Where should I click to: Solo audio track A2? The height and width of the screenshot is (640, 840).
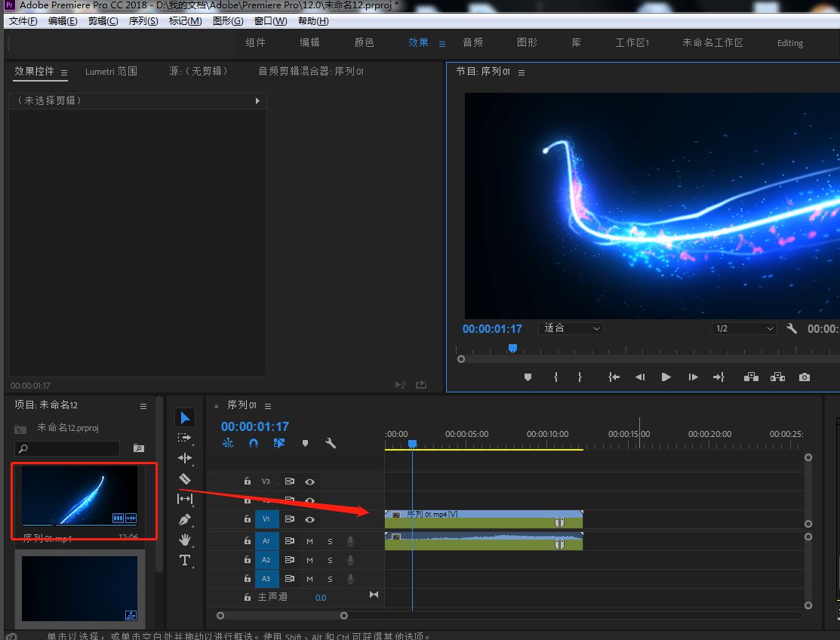(330, 560)
